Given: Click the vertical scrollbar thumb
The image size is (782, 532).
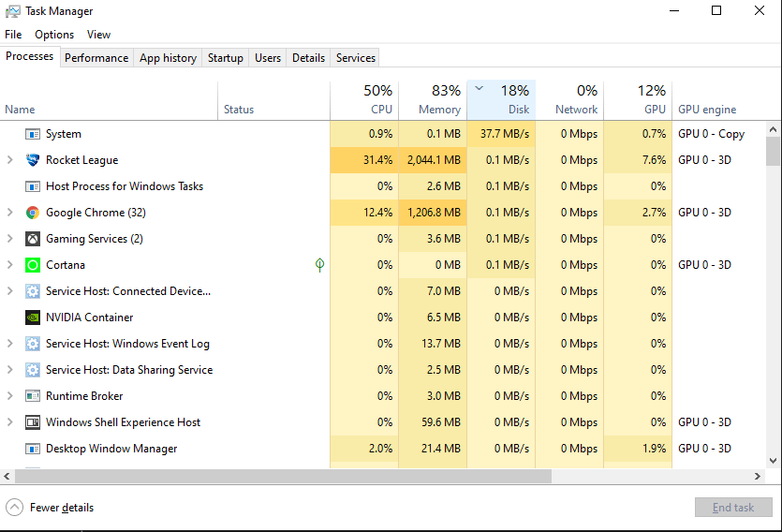Looking at the screenshot, I should pyautogui.click(x=773, y=151).
